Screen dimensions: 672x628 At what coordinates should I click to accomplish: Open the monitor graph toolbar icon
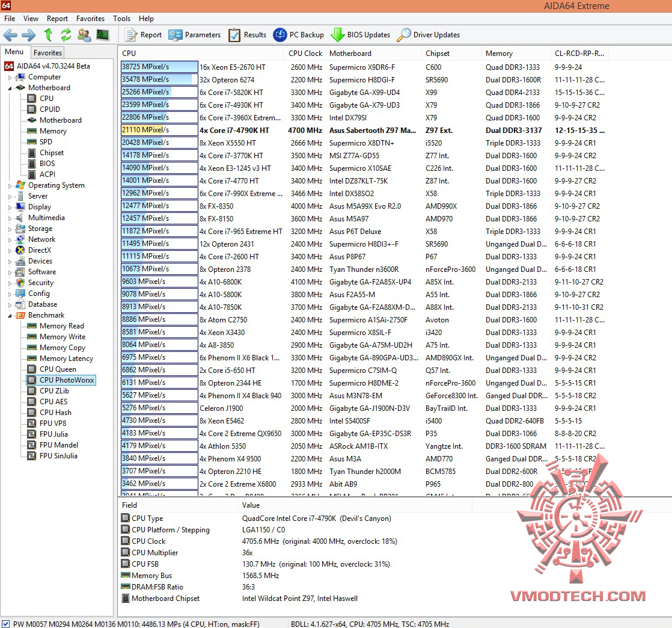pyautogui.click(x=102, y=35)
